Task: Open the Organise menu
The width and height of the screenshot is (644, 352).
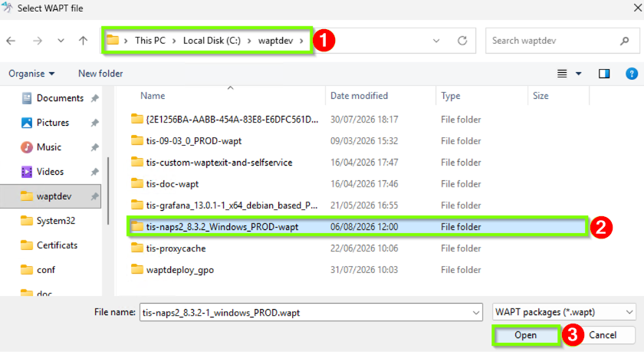Action: pyautogui.click(x=31, y=74)
